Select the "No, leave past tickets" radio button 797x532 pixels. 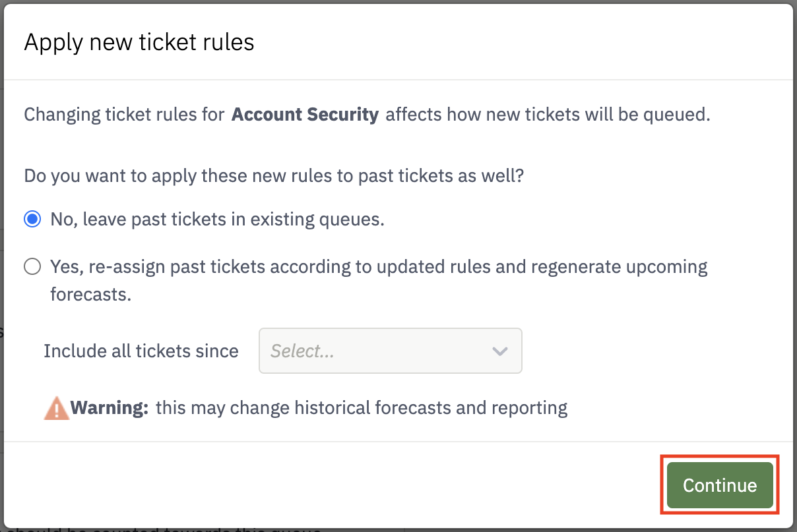click(32, 220)
